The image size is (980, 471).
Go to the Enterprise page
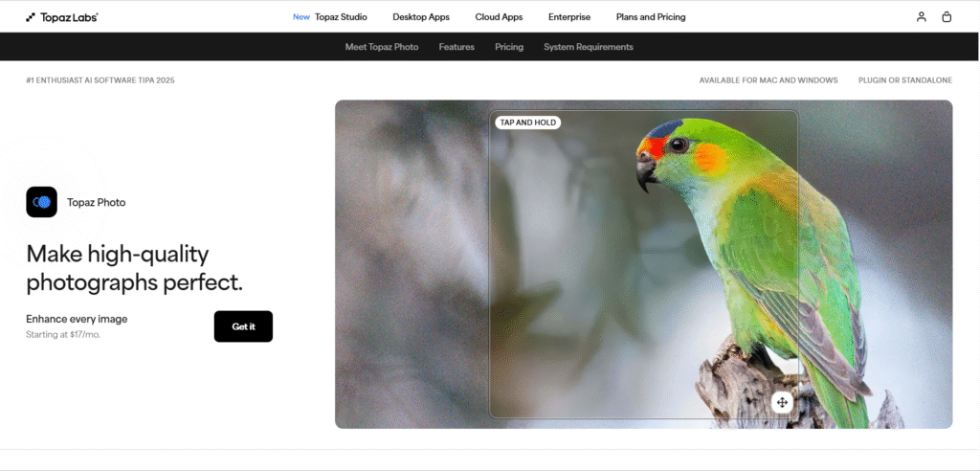coord(569,17)
